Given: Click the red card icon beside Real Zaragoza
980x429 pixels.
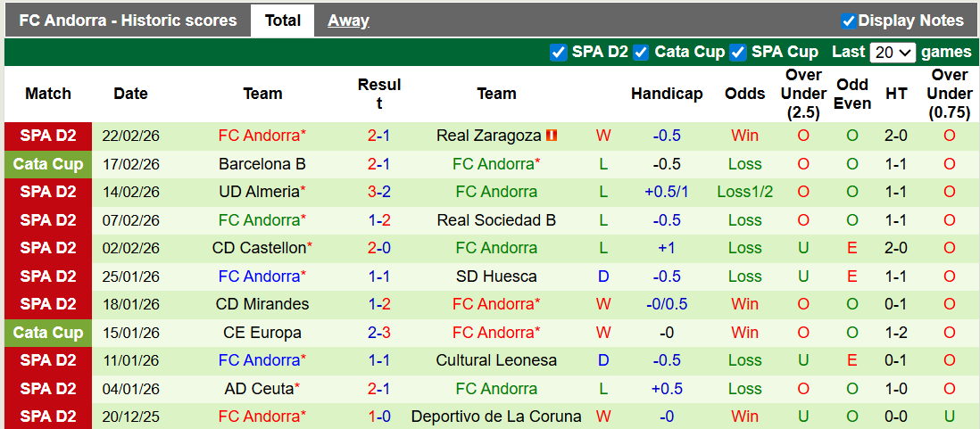Looking at the screenshot, I should 552,136.
